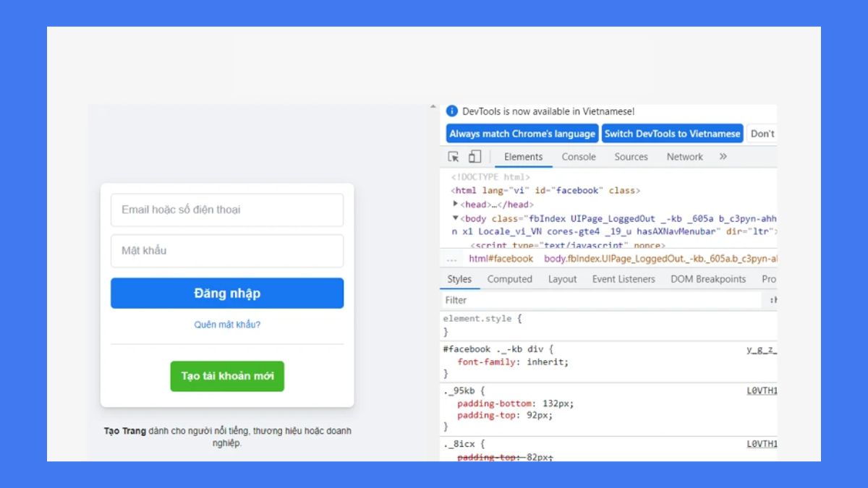This screenshot has width=868, height=488.
Task: Focus the Email hoặc số điện thoại field
Action: (227, 210)
